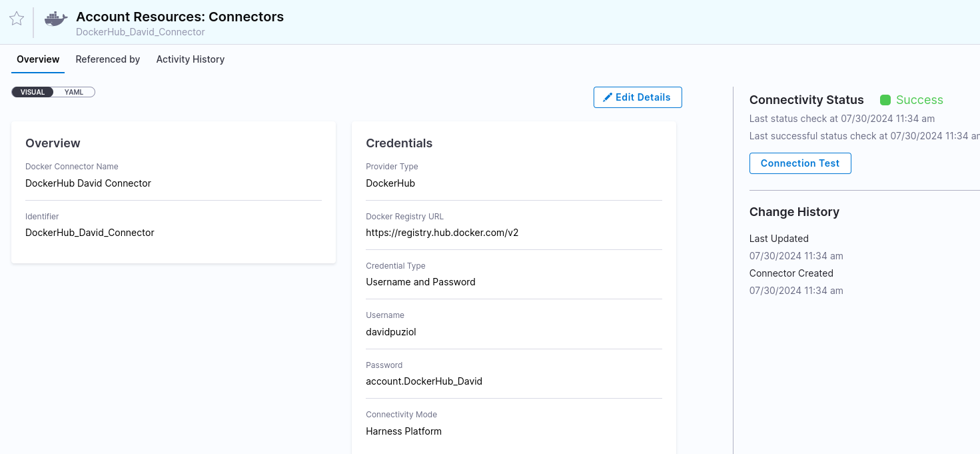
Task: Click the Success status text
Action: click(x=919, y=100)
